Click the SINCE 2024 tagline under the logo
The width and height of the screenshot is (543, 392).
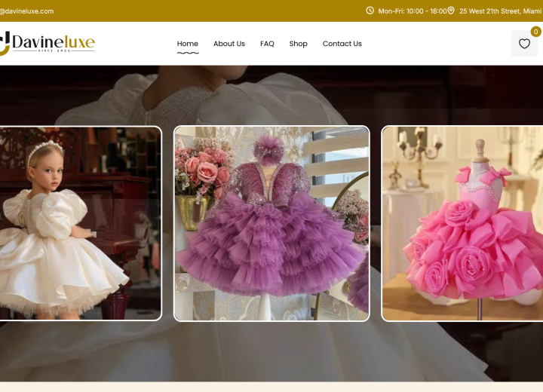coord(53,51)
